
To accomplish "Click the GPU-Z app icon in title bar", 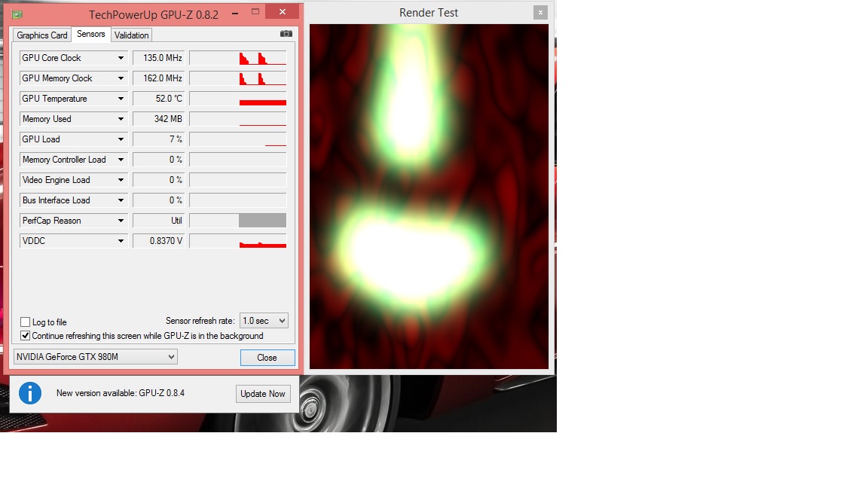I will [17, 14].
